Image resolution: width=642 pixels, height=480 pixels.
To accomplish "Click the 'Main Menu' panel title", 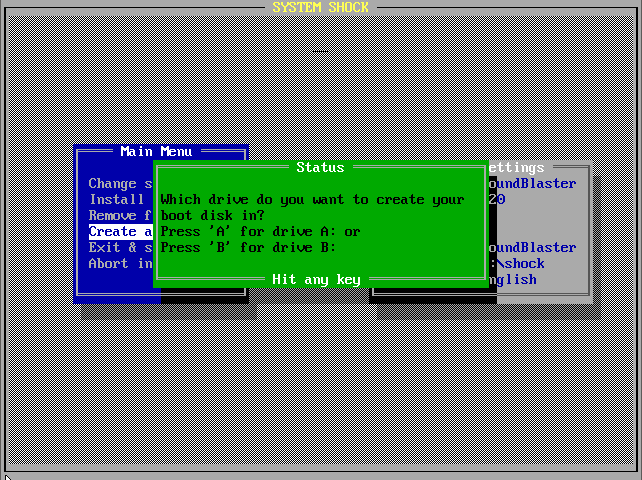I will point(156,152).
